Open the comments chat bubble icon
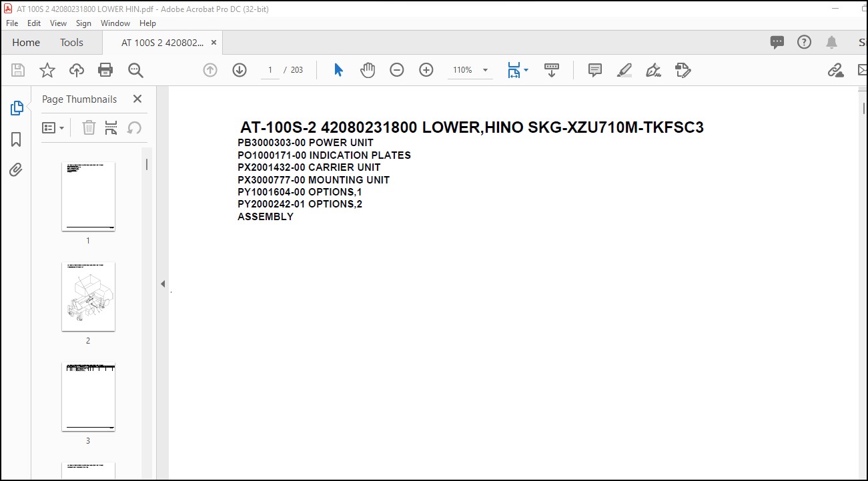 [x=777, y=42]
